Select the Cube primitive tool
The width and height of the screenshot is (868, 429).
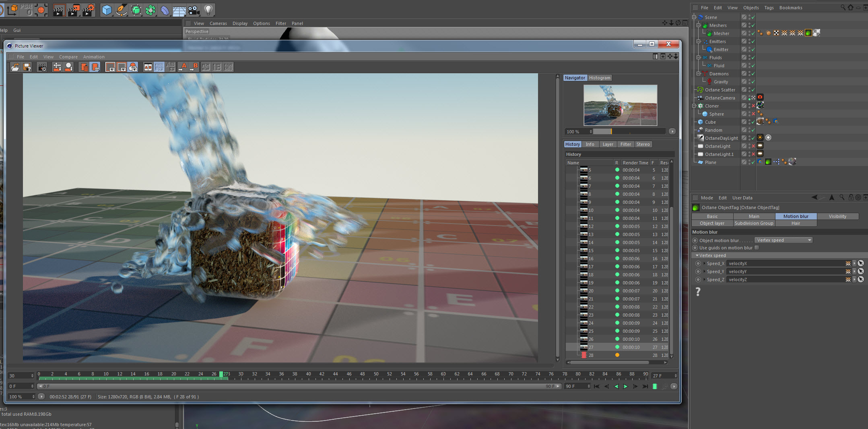pyautogui.click(x=107, y=10)
